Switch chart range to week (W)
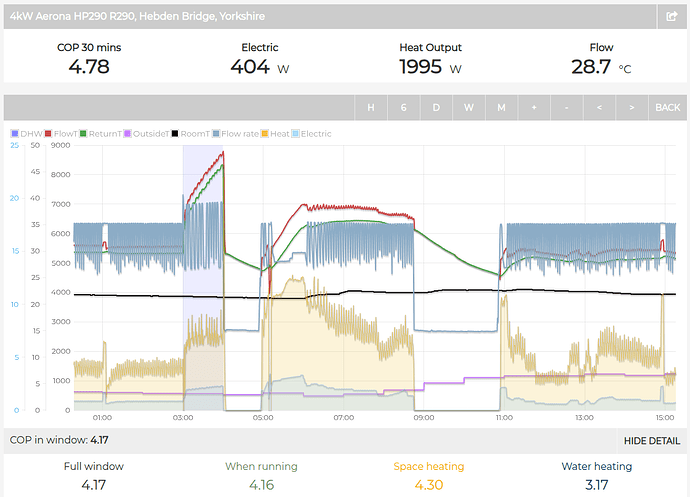This screenshot has width=690, height=497. (x=469, y=107)
